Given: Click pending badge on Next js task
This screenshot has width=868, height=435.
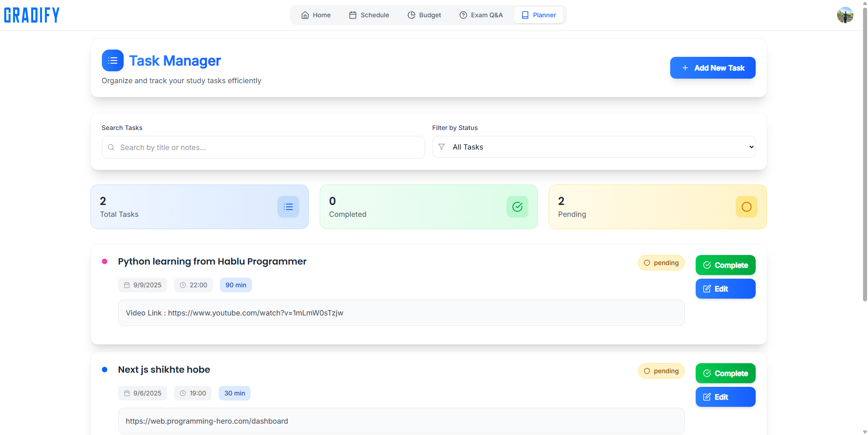Looking at the screenshot, I should coord(661,371).
